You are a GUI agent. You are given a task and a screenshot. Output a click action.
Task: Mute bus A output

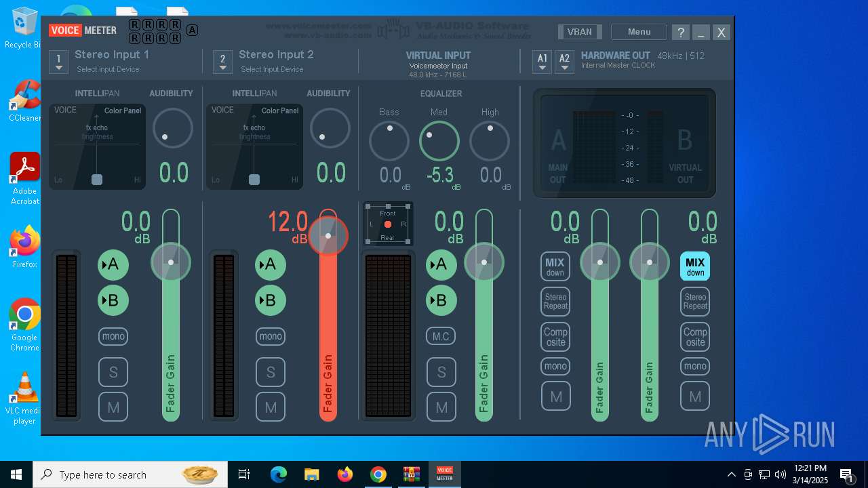pos(555,396)
